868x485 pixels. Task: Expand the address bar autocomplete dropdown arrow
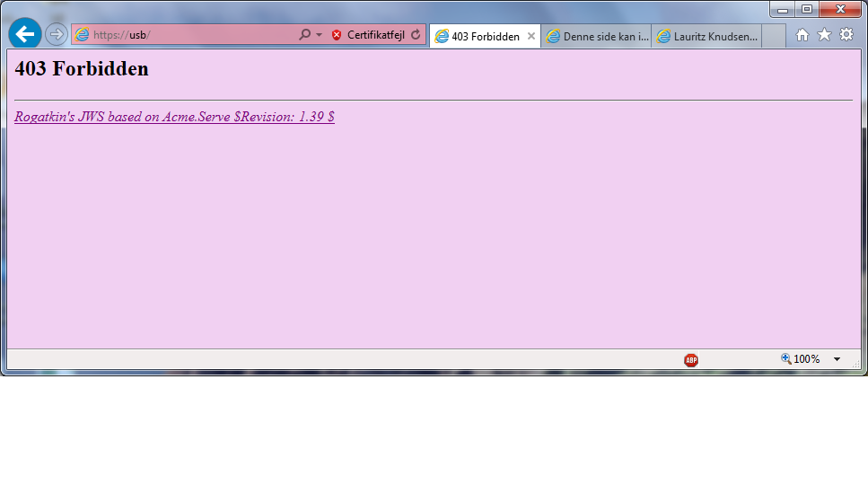319,35
